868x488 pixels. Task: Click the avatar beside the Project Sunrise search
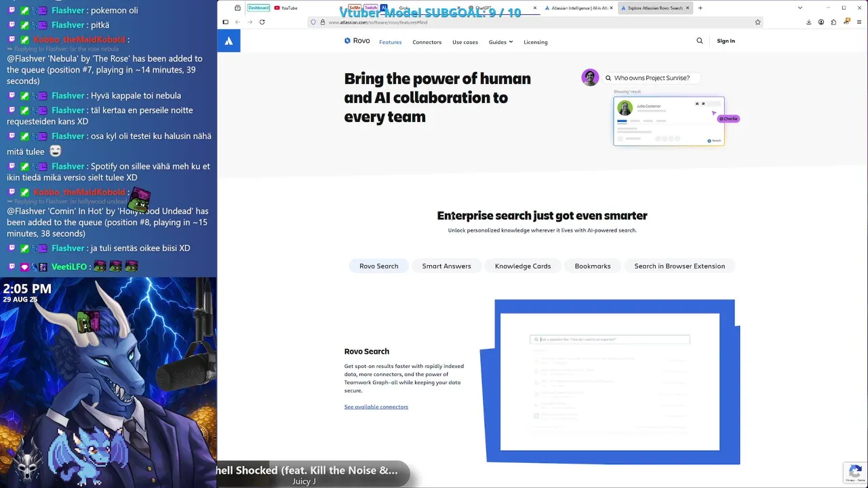click(590, 77)
